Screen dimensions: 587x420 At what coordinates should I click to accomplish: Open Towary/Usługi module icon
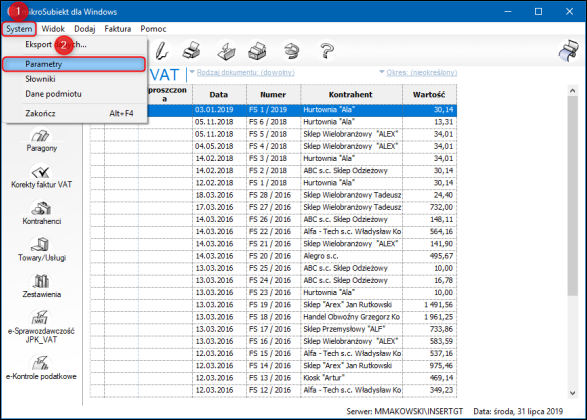click(x=42, y=249)
